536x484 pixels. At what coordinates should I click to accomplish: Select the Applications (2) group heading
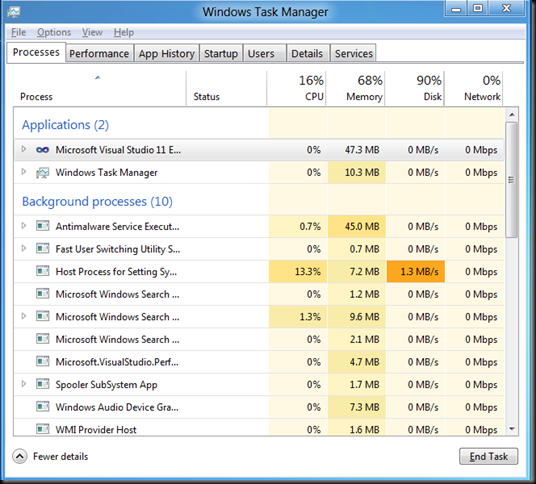point(65,125)
